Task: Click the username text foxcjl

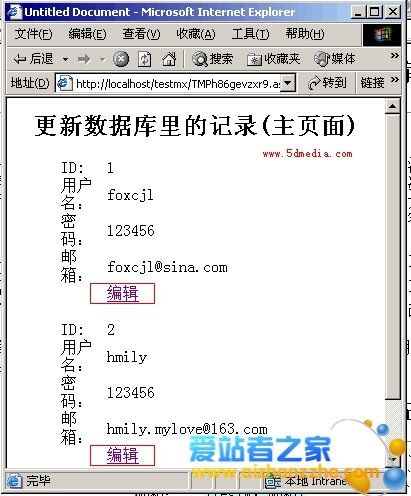Action: pos(130,195)
